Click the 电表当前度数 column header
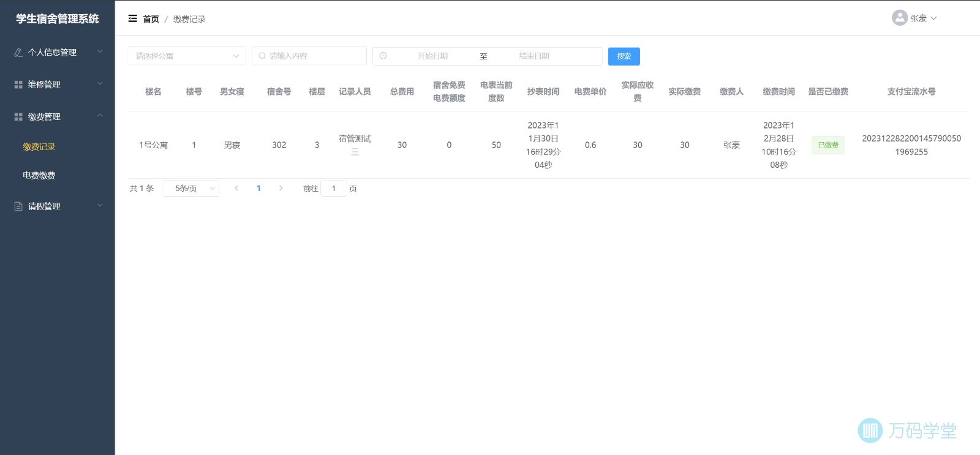Viewport: 980px width, 455px height. tap(496, 91)
